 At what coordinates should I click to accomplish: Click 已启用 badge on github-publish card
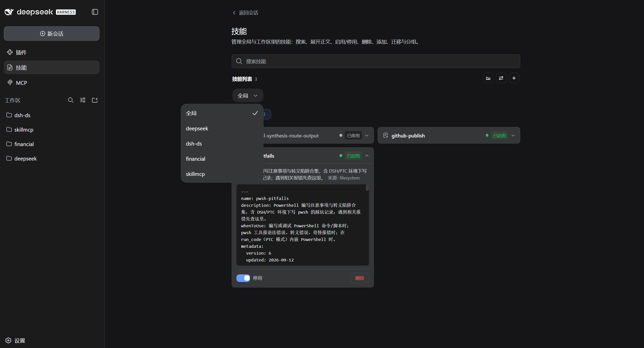coord(499,136)
